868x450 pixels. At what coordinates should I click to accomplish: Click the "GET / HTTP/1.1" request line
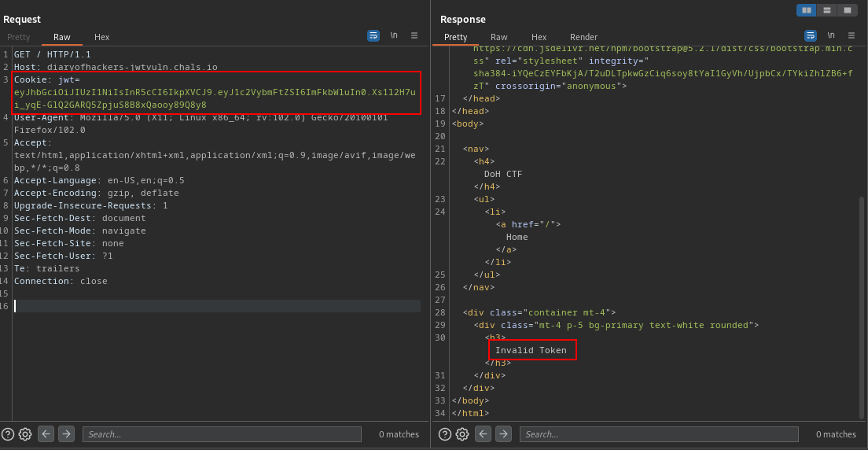click(x=52, y=54)
